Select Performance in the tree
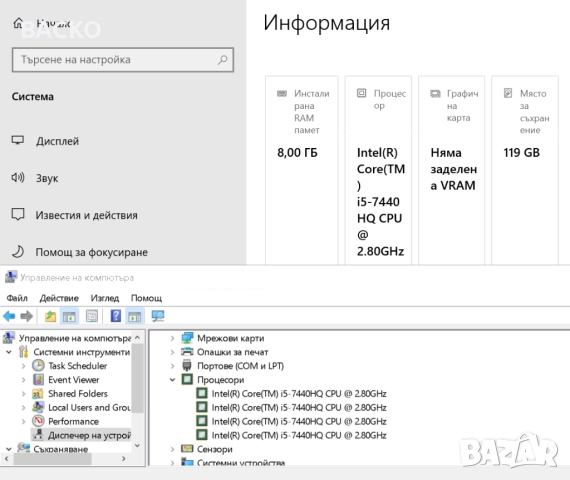The image size is (570, 480). [73, 421]
